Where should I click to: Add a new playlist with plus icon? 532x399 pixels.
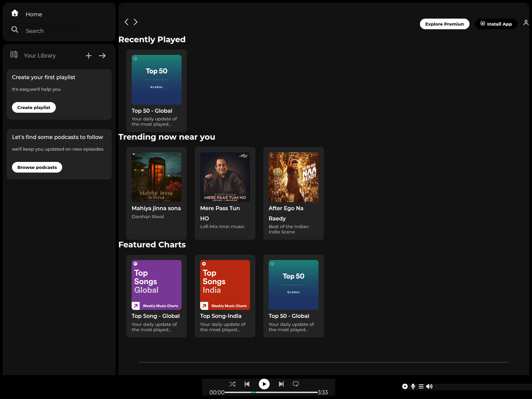point(88,56)
